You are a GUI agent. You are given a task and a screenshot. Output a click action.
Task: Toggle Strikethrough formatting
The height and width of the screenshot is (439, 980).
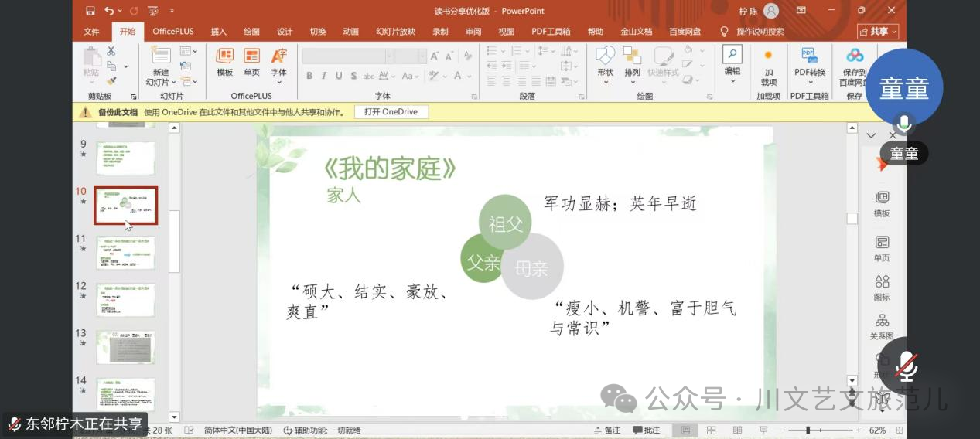(x=369, y=76)
